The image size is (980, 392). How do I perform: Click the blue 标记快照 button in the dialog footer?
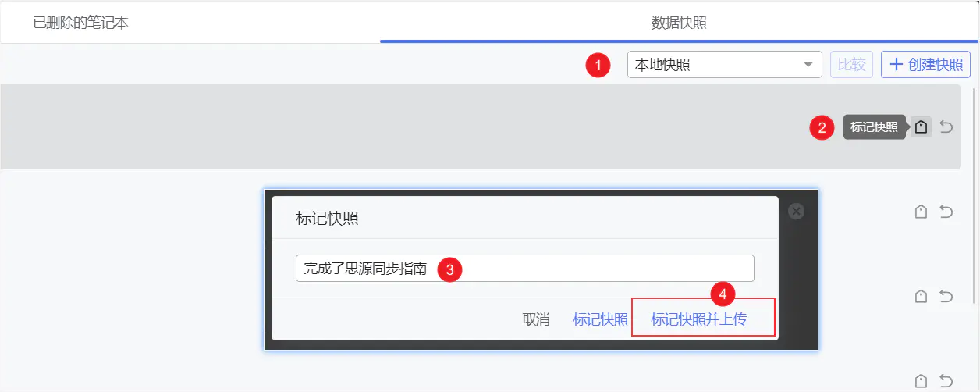click(x=600, y=319)
